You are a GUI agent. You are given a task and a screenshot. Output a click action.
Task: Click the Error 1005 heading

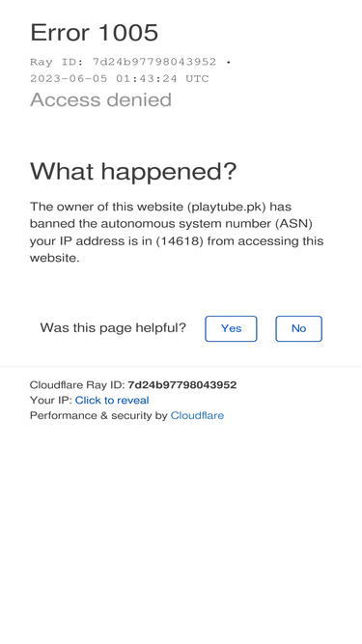click(94, 32)
